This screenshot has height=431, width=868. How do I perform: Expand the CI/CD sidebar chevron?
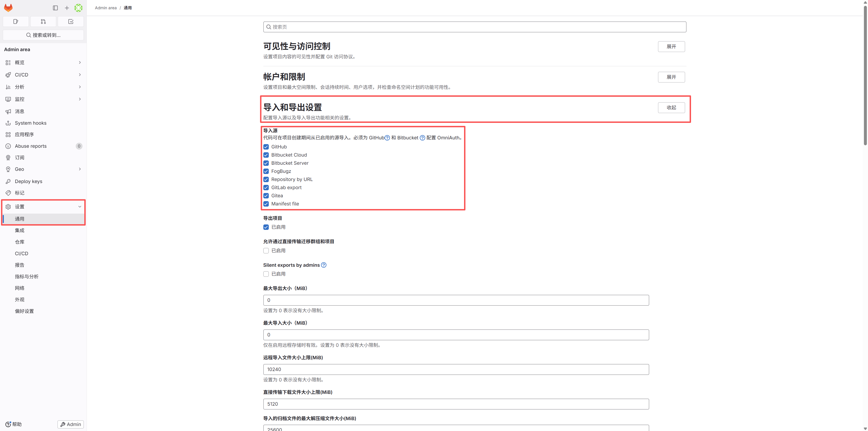point(80,74)
